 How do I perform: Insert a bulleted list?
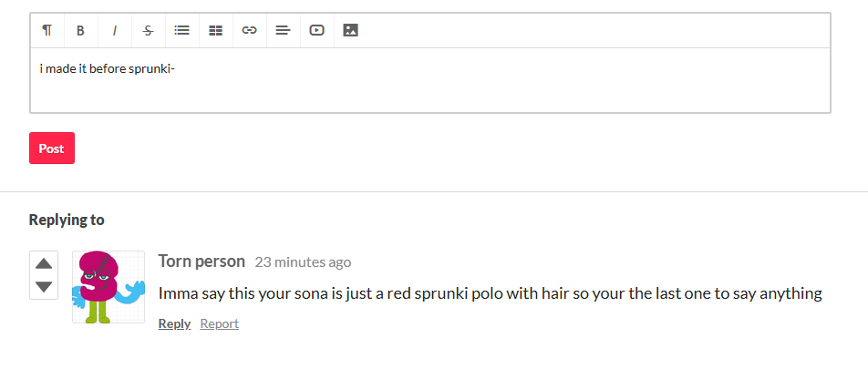(181, 30)
